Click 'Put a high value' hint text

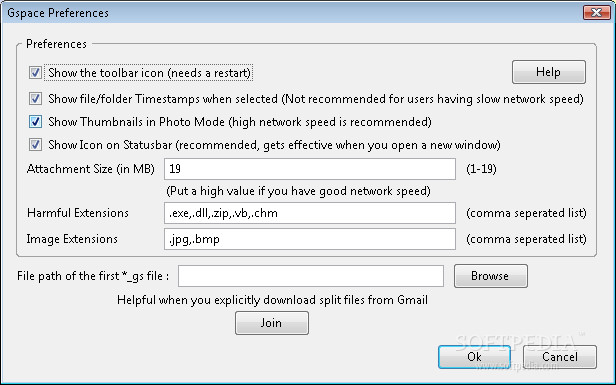click(298, 191)
